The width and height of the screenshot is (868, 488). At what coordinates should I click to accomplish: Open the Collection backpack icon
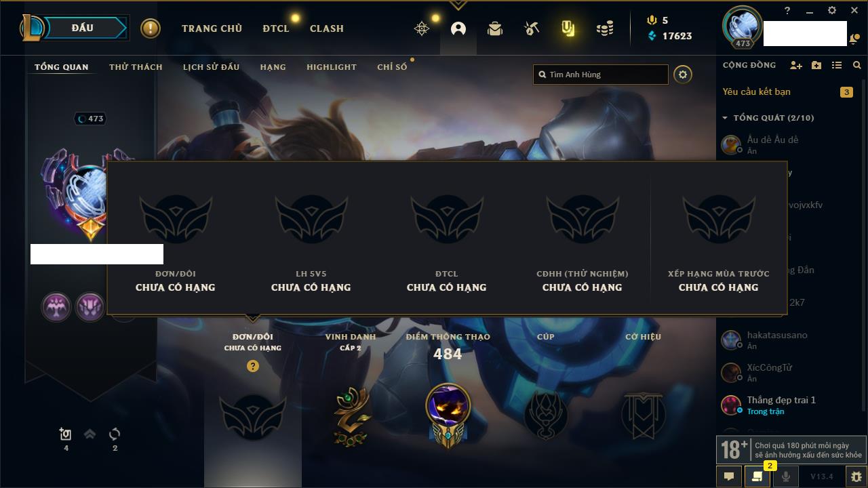coord(495,28)
